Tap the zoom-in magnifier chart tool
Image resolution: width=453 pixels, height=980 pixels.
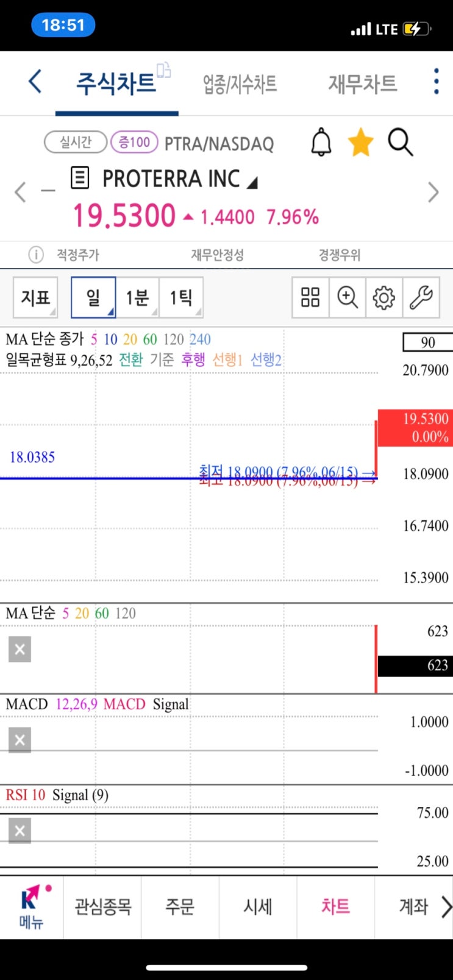348,297
